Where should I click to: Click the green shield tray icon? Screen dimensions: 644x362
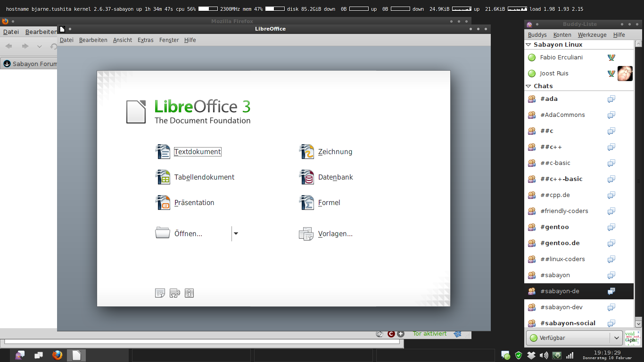[x=518, y=355]
